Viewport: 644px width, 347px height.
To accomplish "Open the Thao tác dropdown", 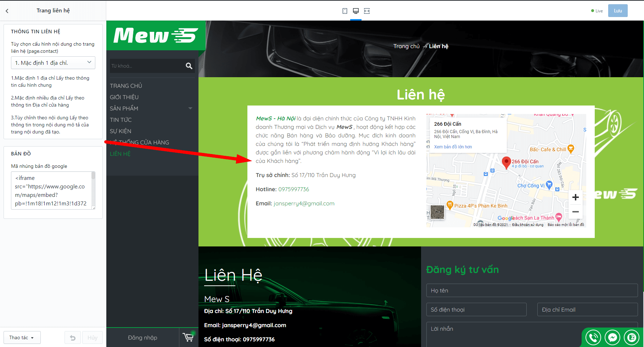I will click(x=22, y=337).
